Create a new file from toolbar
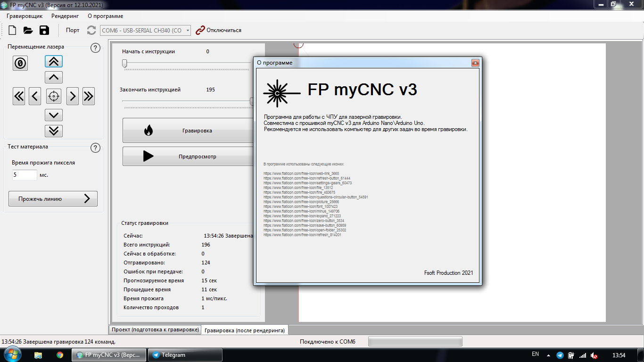644x362 pixels. (x=13, y=30)
